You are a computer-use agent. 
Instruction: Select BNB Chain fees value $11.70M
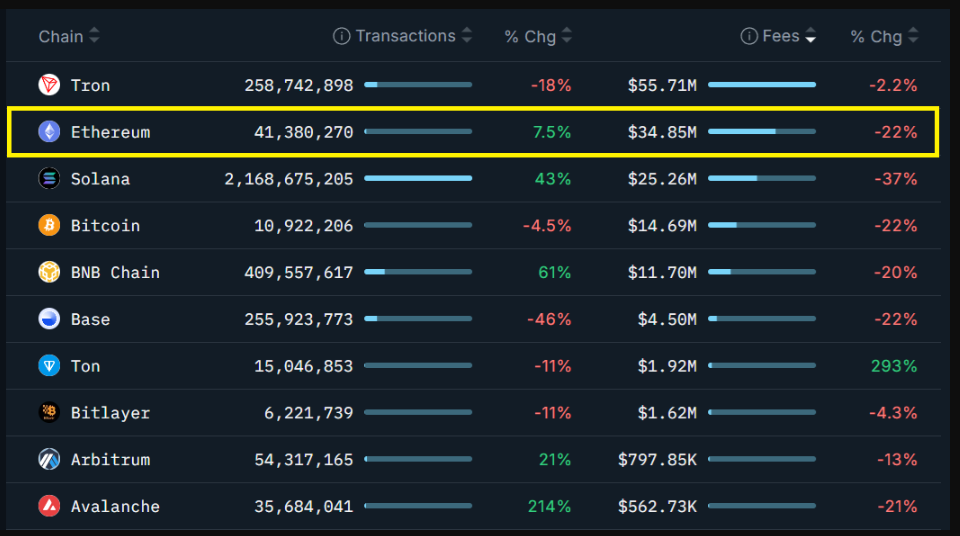(662, 273)
